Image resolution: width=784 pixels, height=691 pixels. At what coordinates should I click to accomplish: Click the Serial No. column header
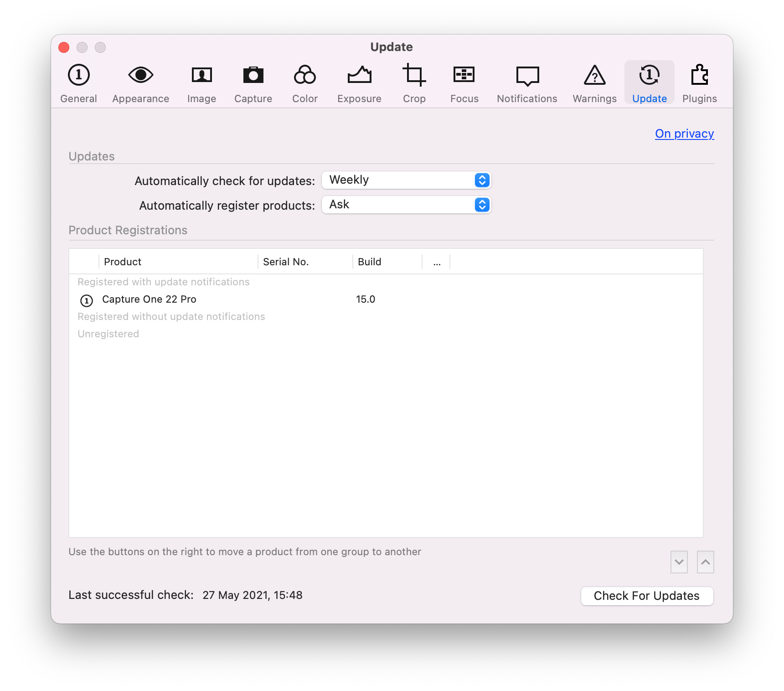pyautogui.click(x=305, y=262)
